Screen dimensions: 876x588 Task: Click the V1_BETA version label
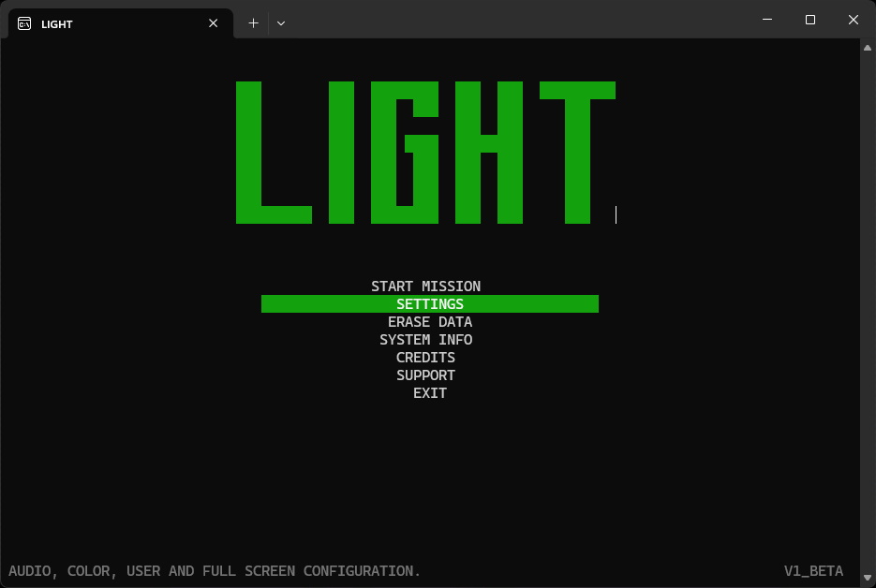click(x=813, y=571)
